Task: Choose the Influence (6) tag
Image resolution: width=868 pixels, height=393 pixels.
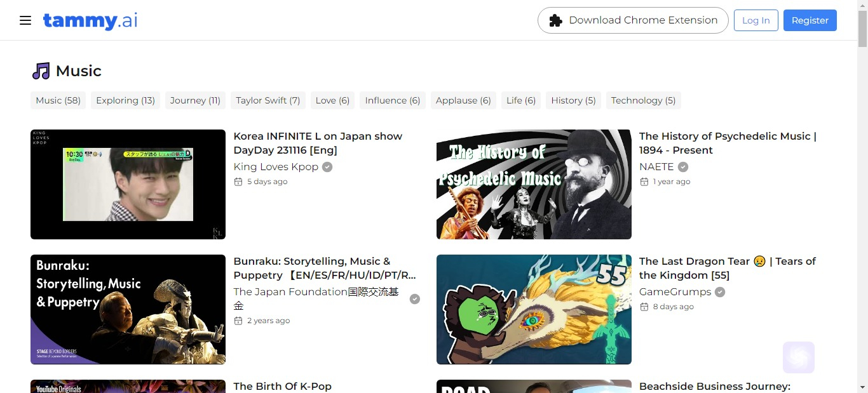Action: pos(393,100)
